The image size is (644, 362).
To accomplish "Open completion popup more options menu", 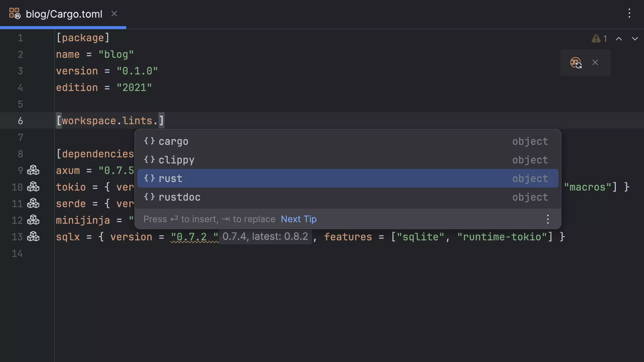I will point(548,219).
